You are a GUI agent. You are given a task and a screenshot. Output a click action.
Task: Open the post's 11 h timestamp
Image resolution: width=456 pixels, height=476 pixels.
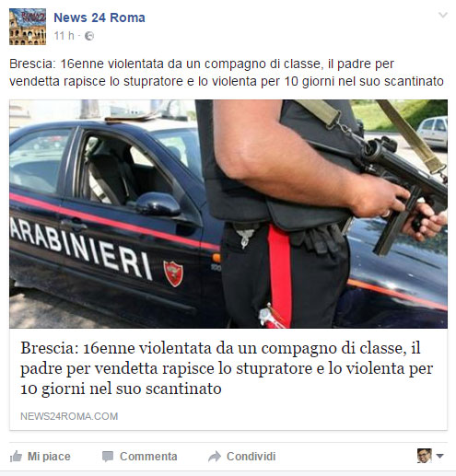64,36
